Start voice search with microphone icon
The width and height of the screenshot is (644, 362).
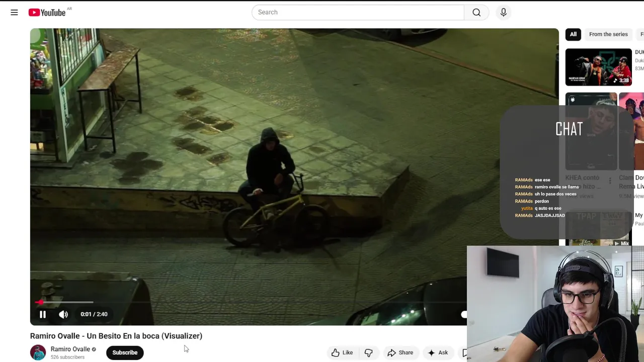tap(504, 12)
